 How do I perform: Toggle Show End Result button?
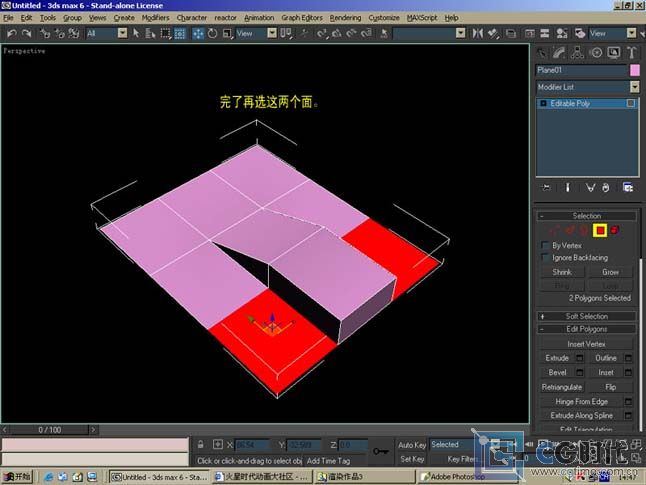[x=567, y=188]
